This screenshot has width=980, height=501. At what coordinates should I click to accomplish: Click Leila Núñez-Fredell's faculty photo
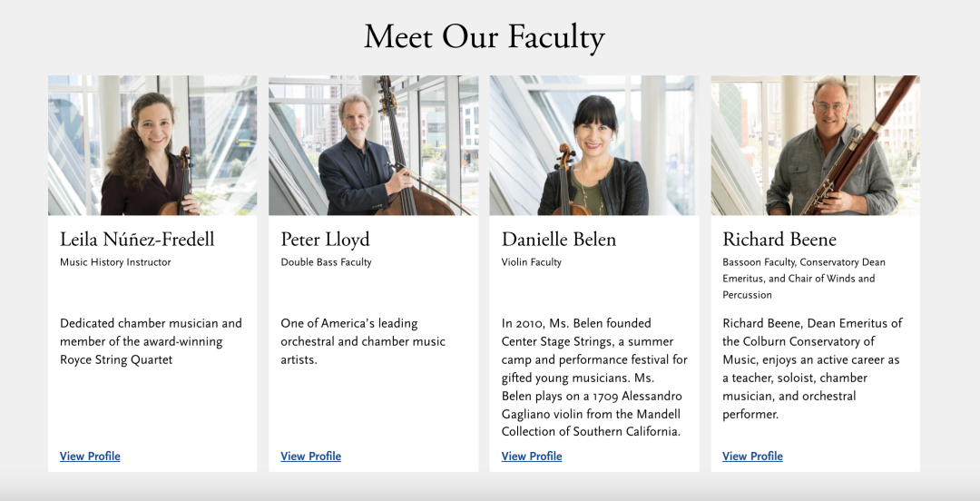click(x=152, y=145)
